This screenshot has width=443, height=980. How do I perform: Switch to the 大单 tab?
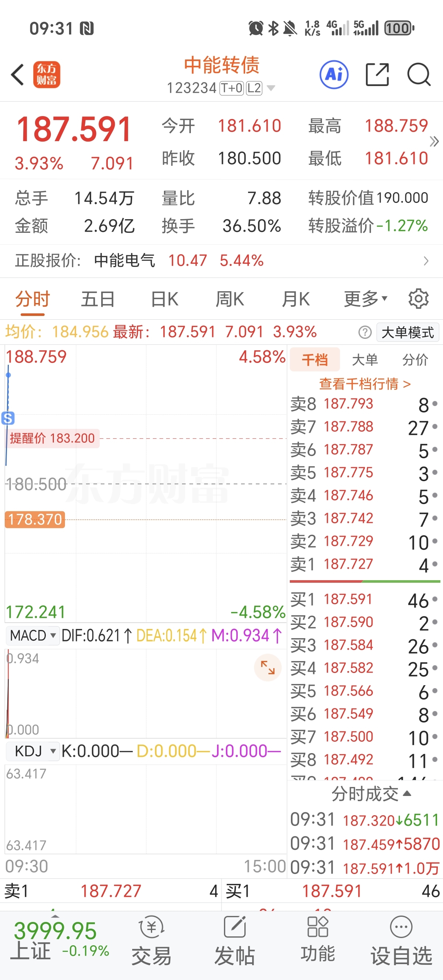(365, 360)
